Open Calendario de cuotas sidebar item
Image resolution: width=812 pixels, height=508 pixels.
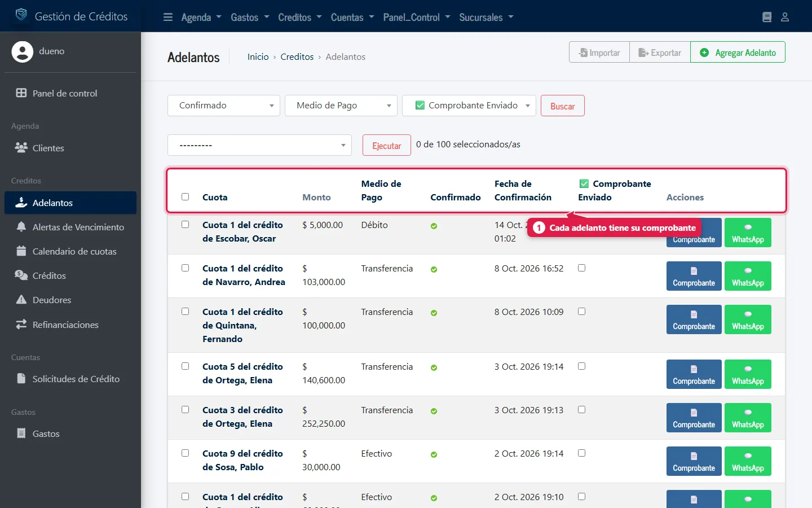pyautogui.click(x=70, y=251)
